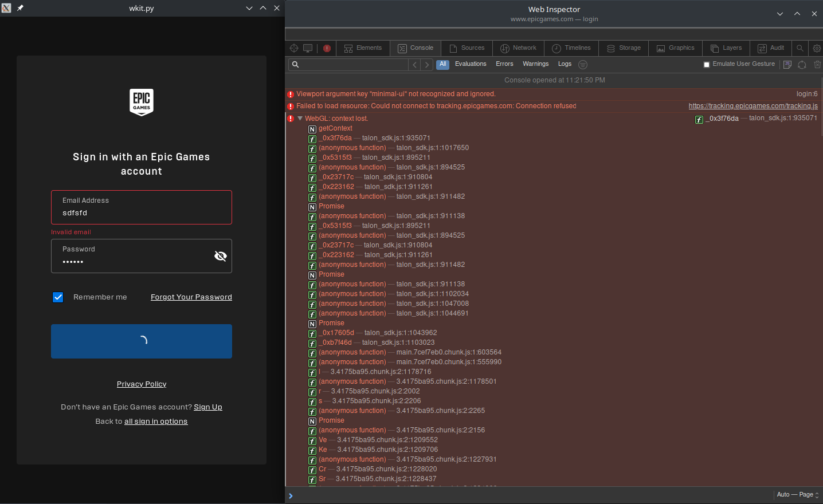
Task: Uncheck the Remember me checkbox
Action: click(58, 297)
